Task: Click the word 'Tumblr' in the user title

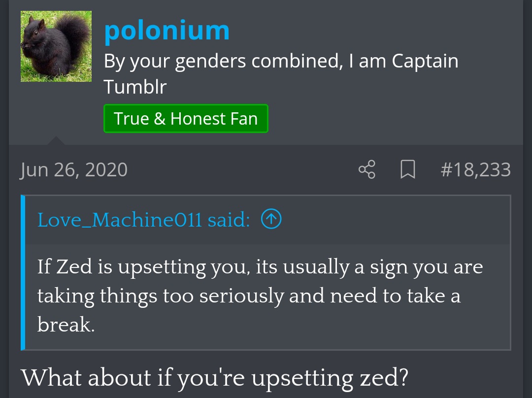Action: [135, 87]
